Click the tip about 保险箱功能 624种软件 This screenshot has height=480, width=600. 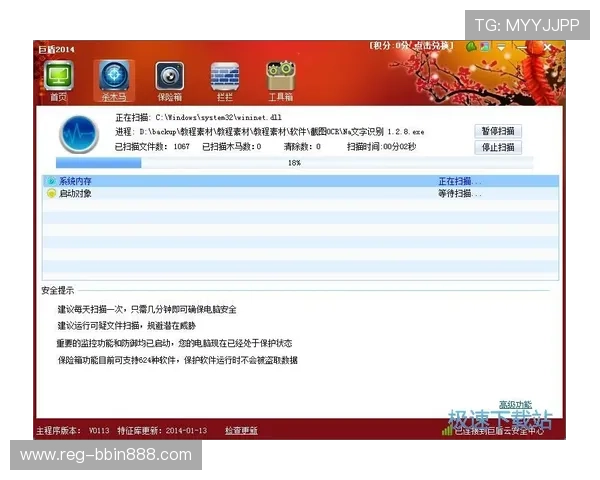point(178,360)
